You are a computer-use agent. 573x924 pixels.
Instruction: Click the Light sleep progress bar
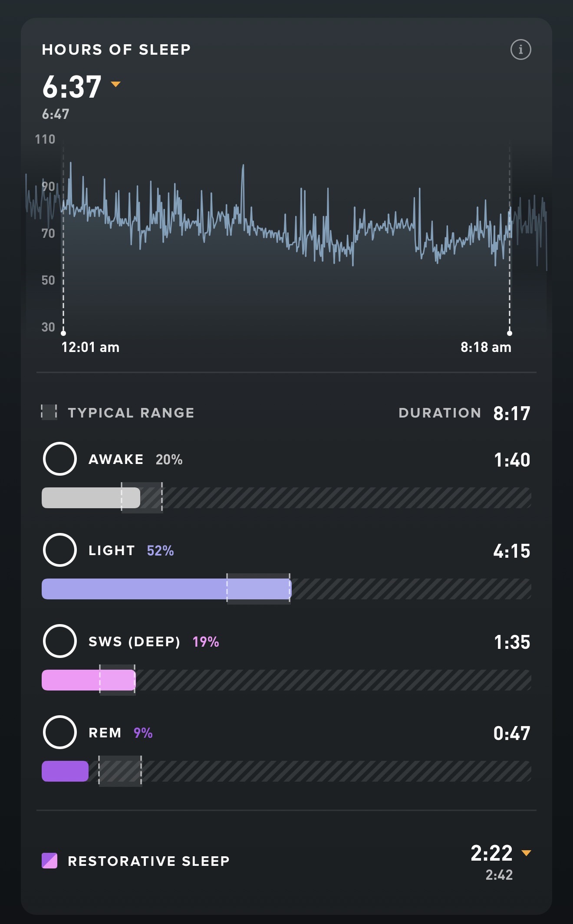point(166,589)
